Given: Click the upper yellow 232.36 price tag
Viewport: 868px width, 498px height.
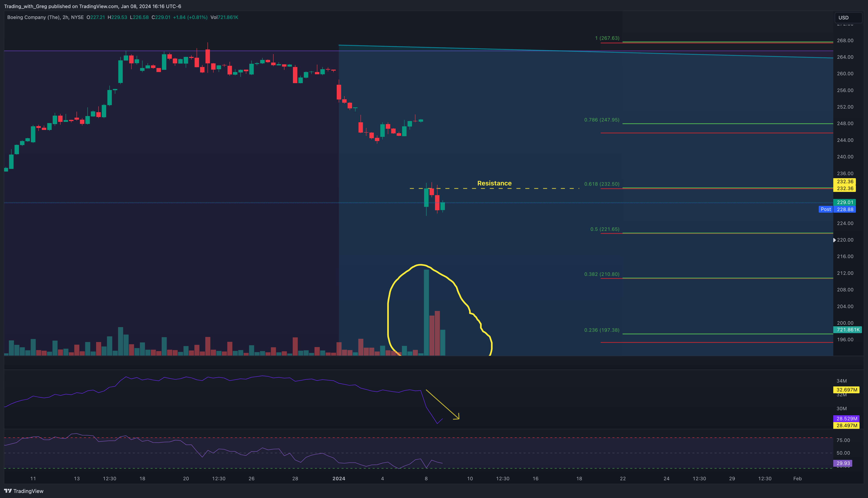Looking at the screenshot, I should (844, 182).
